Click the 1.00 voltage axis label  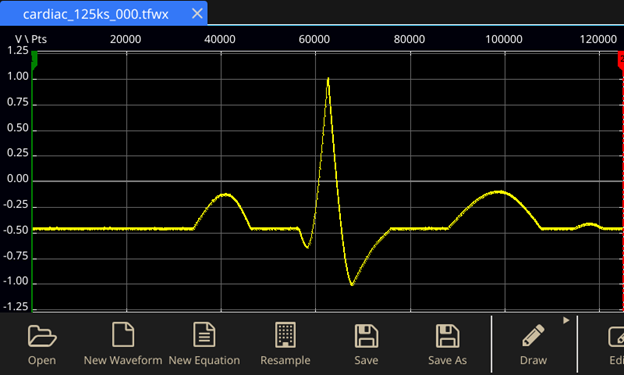click(18, 76)
